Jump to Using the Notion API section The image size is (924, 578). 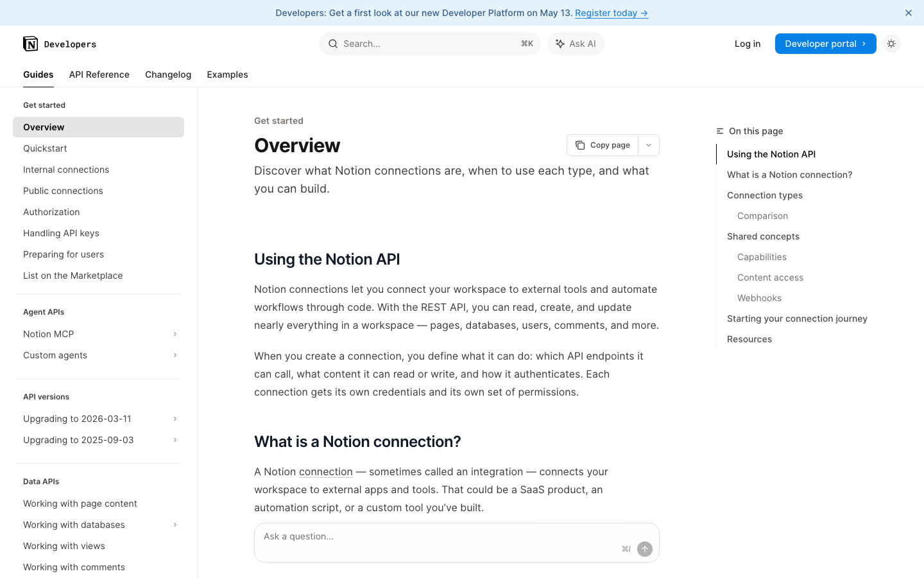[x=771, y=154]
